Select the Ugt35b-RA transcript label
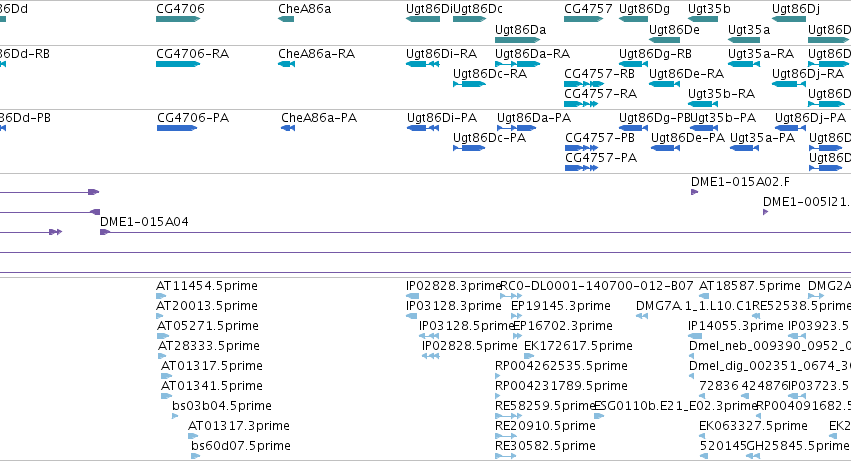851x461 pixels. click(721, 93)
